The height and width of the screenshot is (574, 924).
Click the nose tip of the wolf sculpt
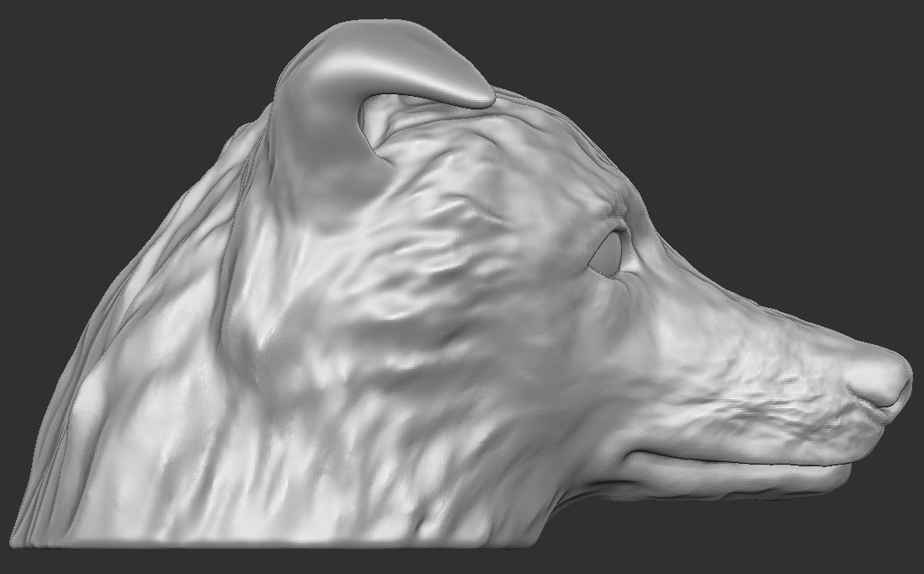point(881,377)
